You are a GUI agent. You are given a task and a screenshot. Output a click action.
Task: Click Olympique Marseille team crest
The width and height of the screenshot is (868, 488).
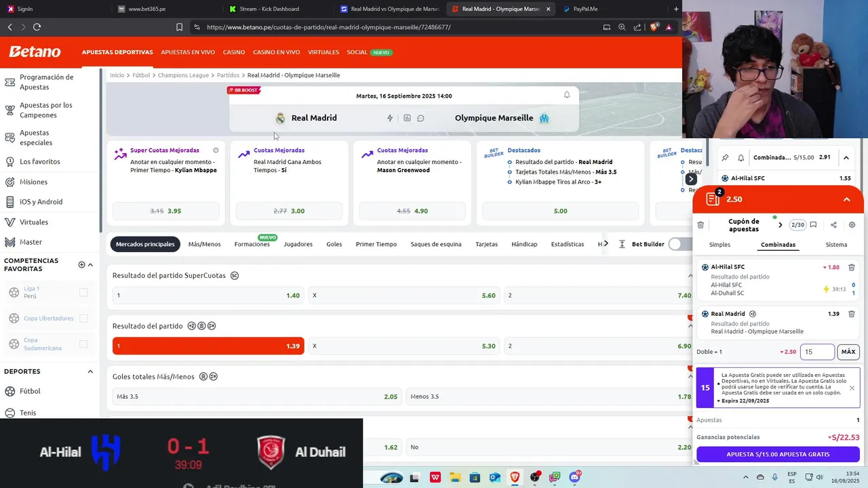(544, 118)
